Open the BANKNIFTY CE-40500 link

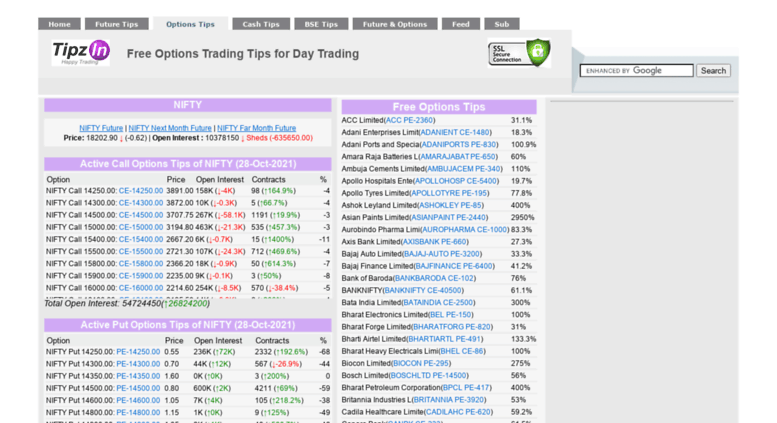pyautogui.click(x=423, y=290)
